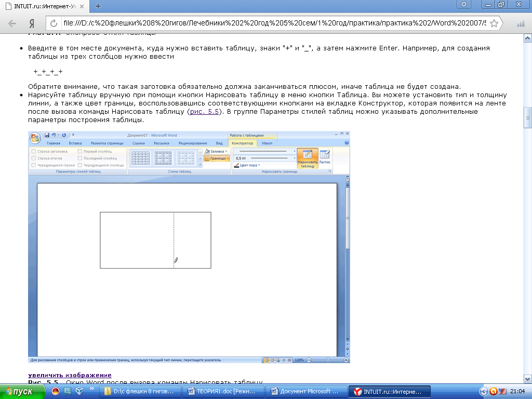Open D:\с флешки 8 гигов taskbar folder
532x399 pixels.
[139, 392]
